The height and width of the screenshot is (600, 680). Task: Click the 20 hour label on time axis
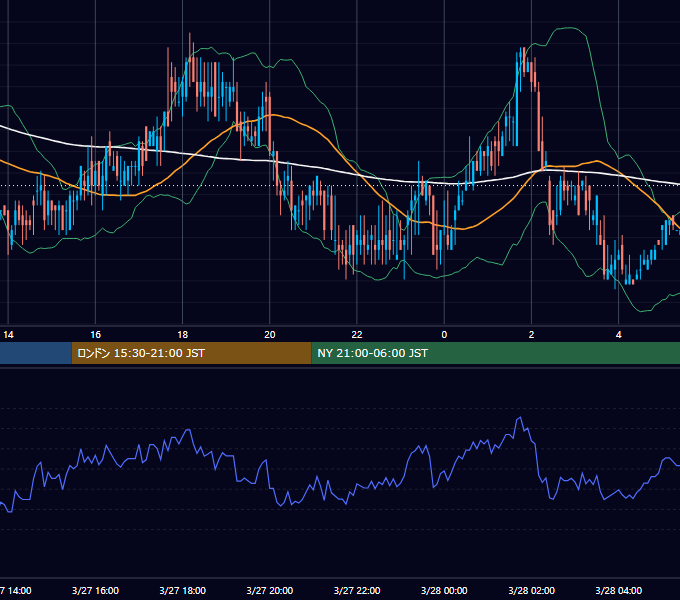(270, 335)
